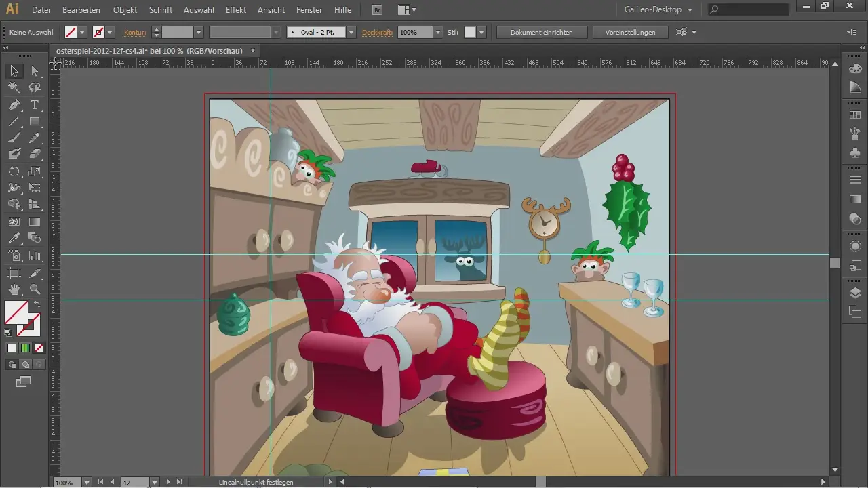Viewport: 868px width, 488px height.
Task: Select the Pencil tool
Action: (35, 138)
